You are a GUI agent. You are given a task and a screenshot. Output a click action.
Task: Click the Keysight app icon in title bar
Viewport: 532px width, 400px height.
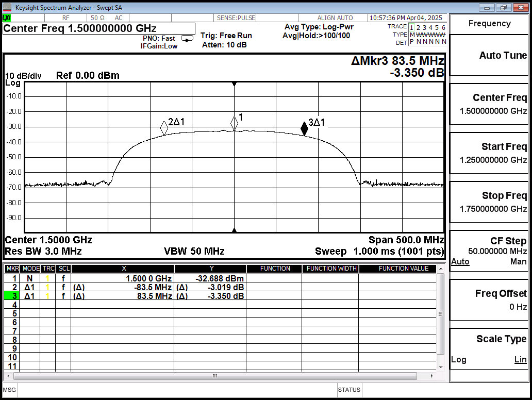[x=7, y=8]
